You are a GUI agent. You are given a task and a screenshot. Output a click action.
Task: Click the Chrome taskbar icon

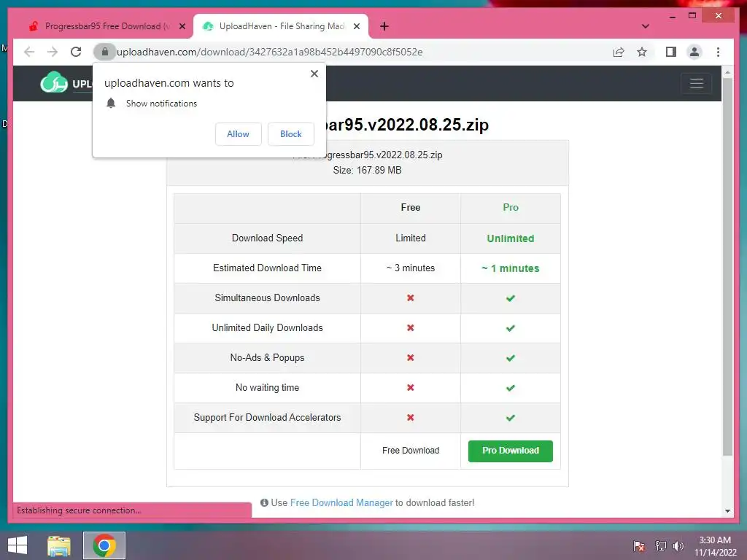104,545
